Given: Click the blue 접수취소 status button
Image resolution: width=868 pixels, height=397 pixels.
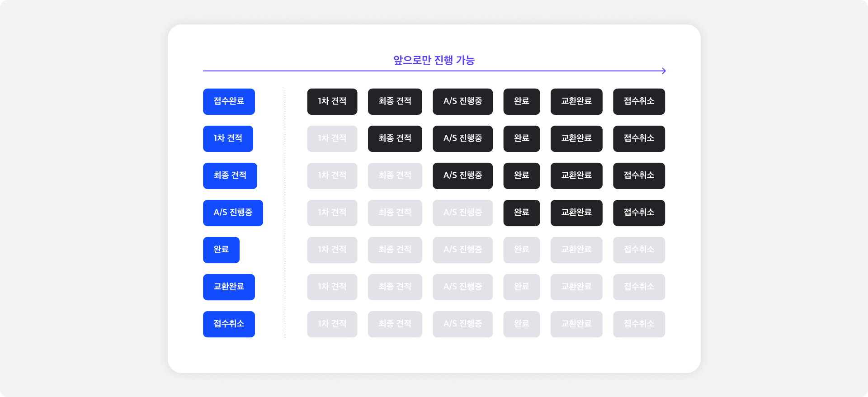Looking at the screenshot, I should 229,324.
